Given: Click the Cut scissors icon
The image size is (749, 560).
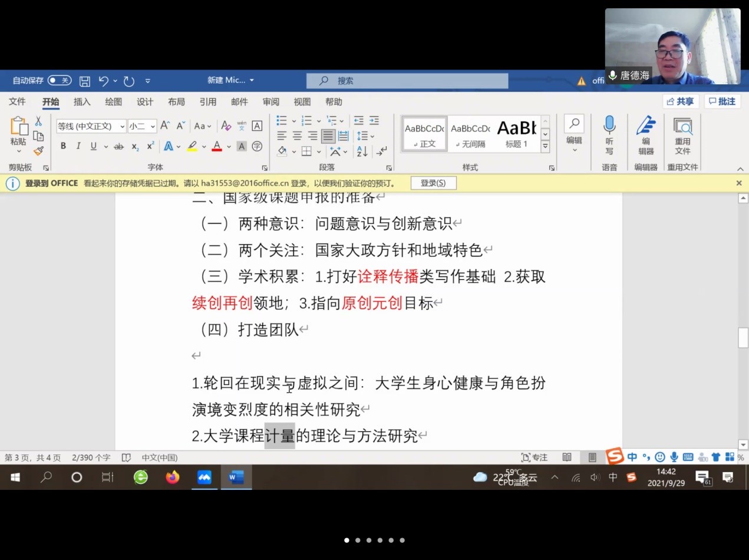Looking at the screenshot, I should click(x=38, y=121).
